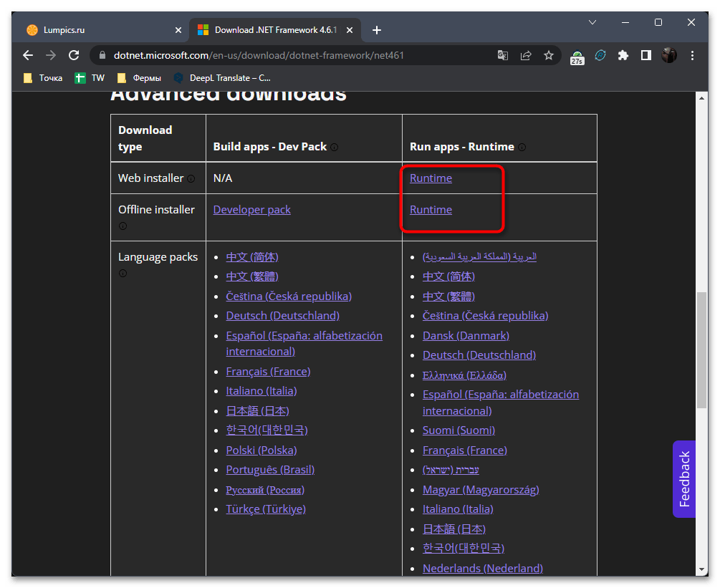Switch to the Lumpics.ru tab

point(103,30)
